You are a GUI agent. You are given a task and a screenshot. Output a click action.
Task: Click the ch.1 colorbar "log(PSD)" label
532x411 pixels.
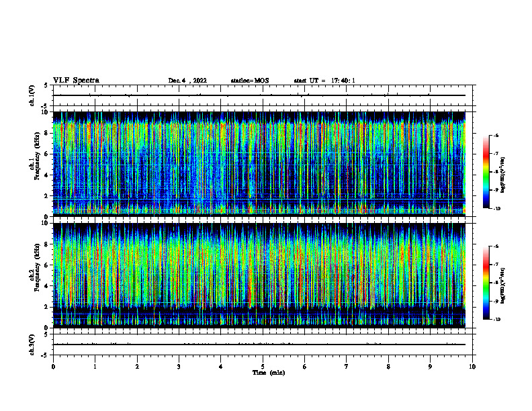coord(503,175)
